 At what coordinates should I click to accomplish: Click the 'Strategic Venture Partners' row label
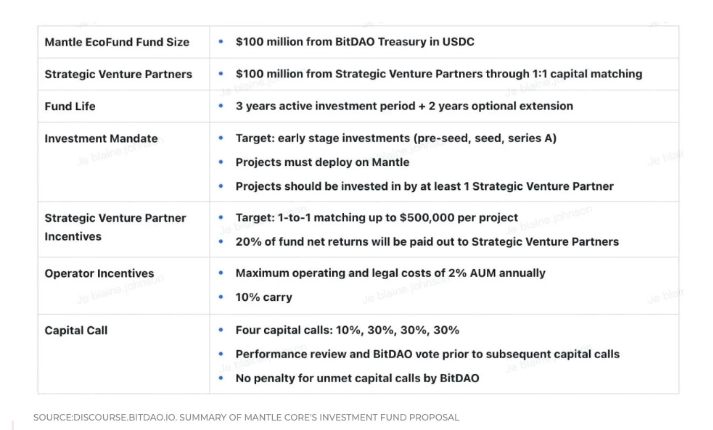click(118, 74)
